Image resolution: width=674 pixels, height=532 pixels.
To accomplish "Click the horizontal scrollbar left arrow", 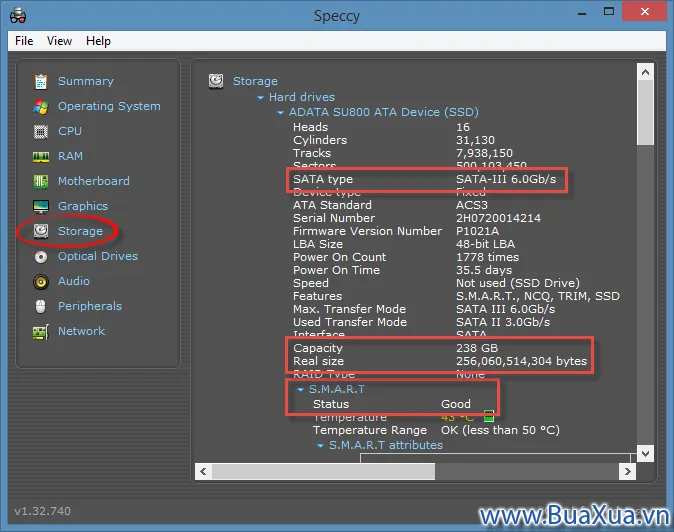I will click(x=203, y=470).
